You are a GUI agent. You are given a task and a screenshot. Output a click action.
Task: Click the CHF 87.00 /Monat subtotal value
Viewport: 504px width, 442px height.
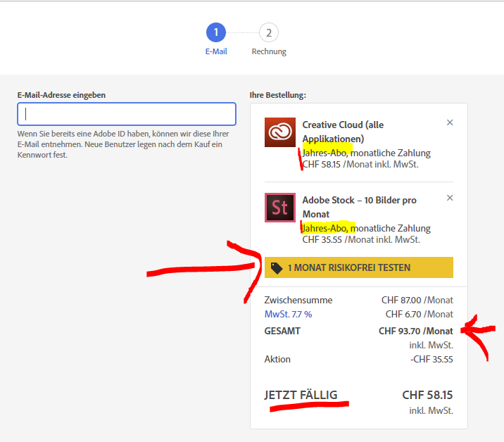point(417,300)
